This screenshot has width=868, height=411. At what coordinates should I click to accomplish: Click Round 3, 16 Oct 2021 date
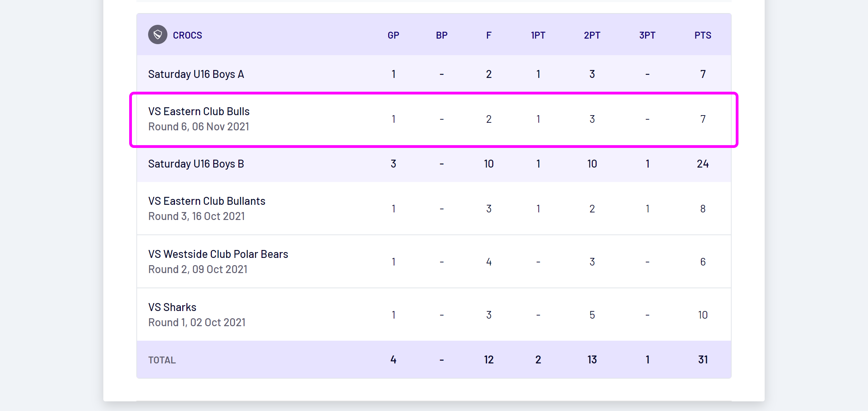[196, 216]
